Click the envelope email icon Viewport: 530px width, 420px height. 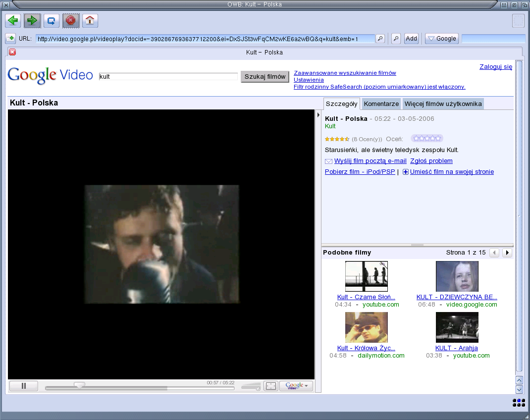(x=328, y=161)
